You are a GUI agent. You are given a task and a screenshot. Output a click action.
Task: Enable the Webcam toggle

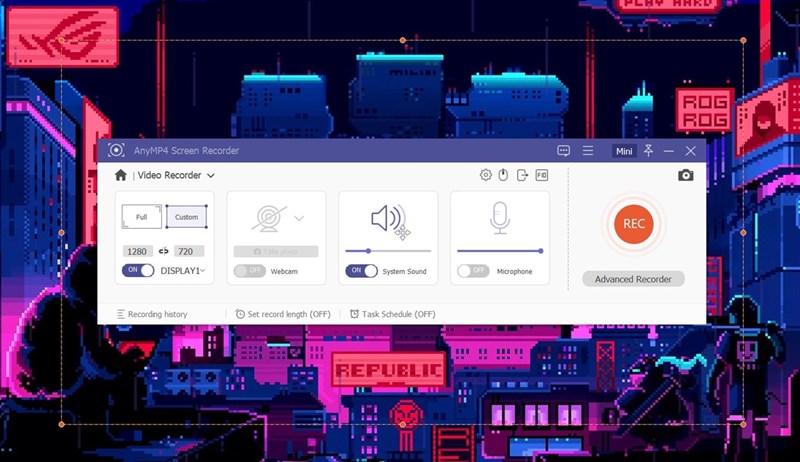[x=249, y=271]
